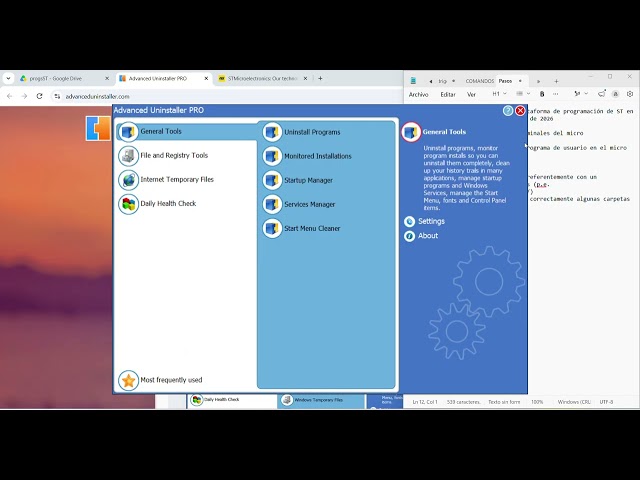The image size is (640, 480).
Task: Click the large General Tools header icon
Action: [411, 132]
